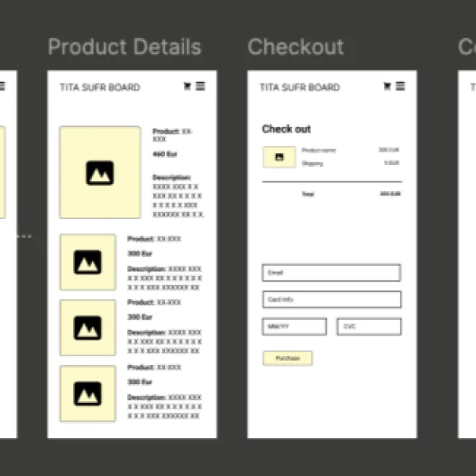The image size is (476, 476).
Task: Click the 300 Eur price of second product
Action: tap(140, 254)
